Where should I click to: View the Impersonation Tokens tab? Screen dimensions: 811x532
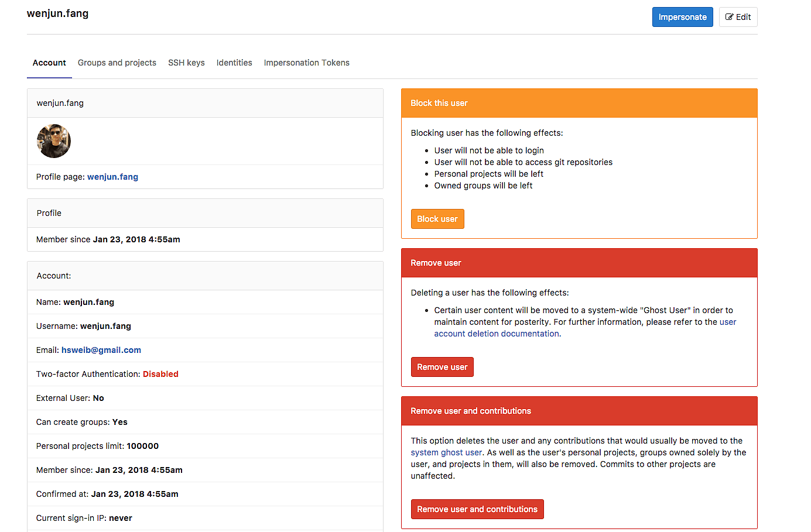click(306, 63)
